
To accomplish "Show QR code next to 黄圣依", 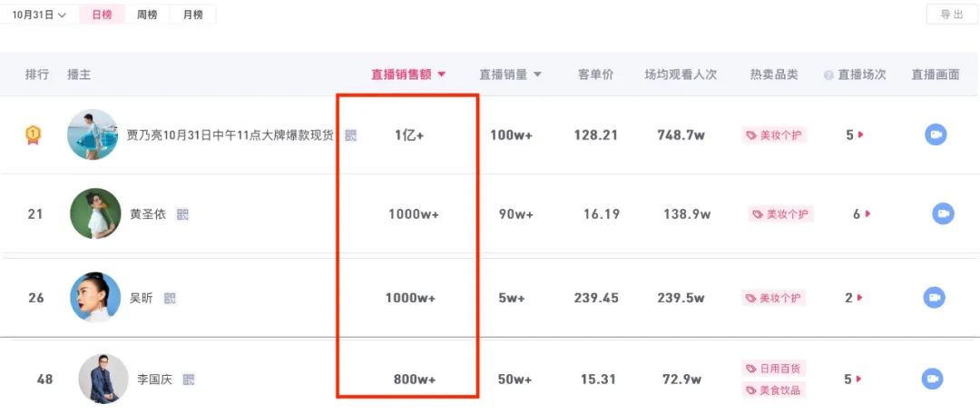I will click(182, 214).
